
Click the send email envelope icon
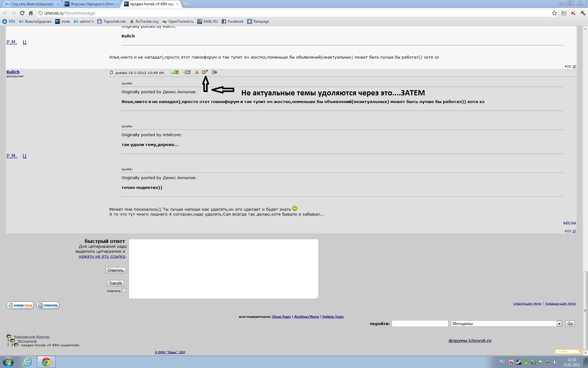187,72
